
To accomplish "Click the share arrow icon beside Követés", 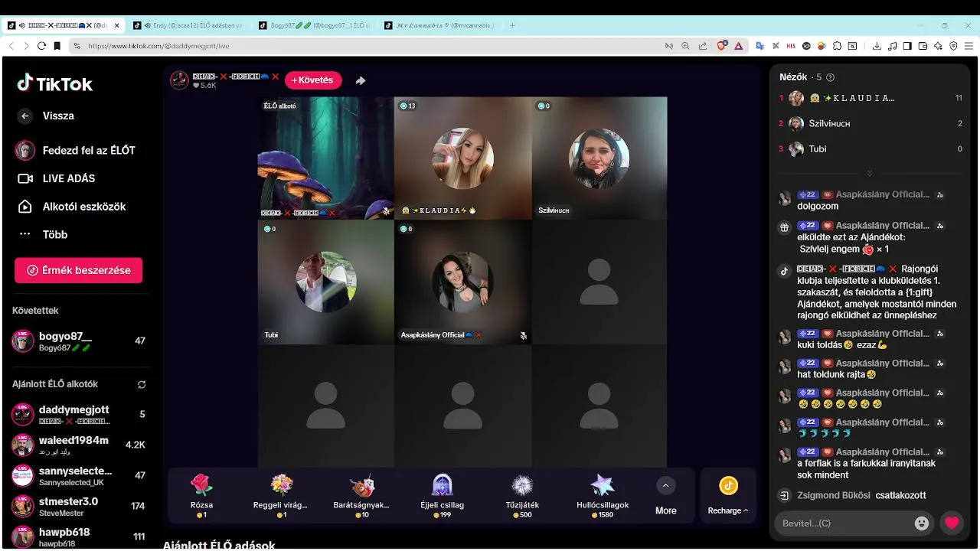I will pyautogui.click(x=361, y=80).
